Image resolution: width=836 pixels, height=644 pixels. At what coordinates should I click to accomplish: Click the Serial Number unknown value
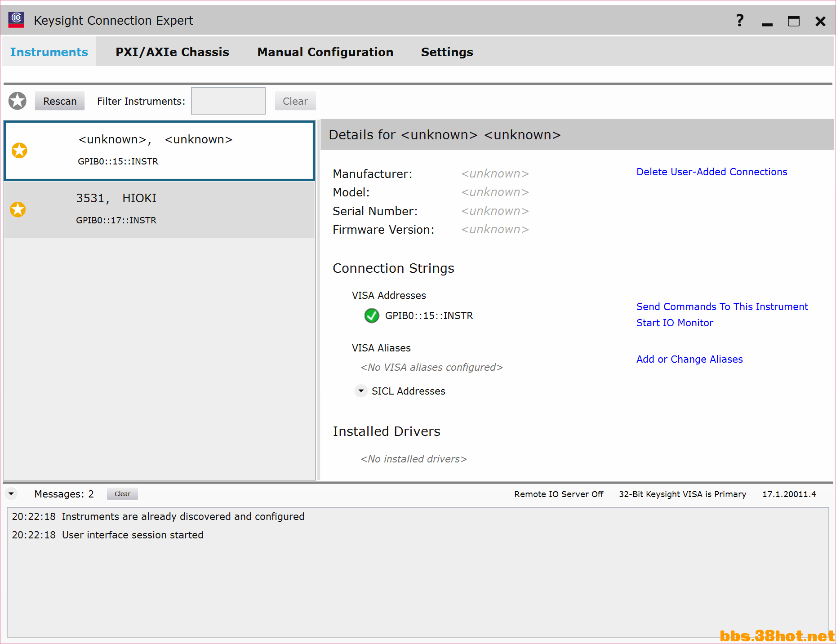click(495, 211)
